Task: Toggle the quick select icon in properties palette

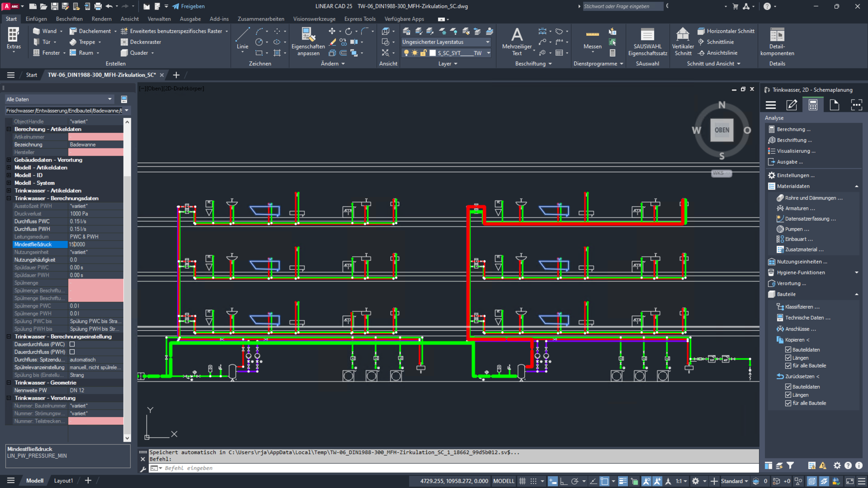Action: coord(124,99)
